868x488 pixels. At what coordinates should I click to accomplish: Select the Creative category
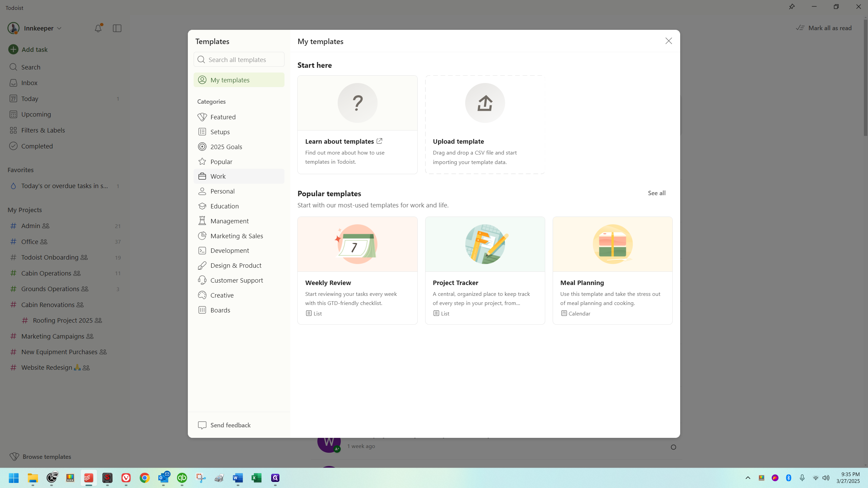[x=239, y=295]
